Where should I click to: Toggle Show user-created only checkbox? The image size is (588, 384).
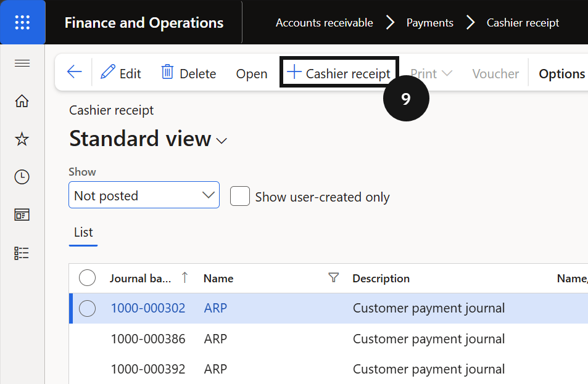pyautogui.click(x=240, y=196)
